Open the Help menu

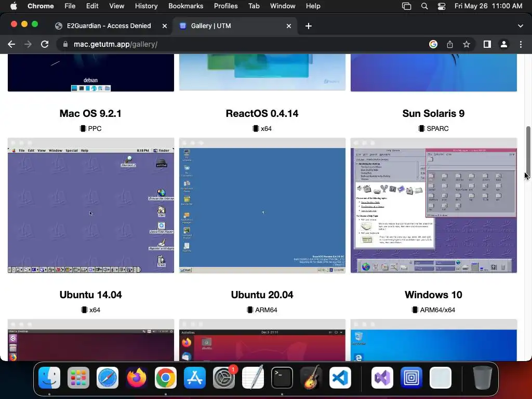(313, 6)
